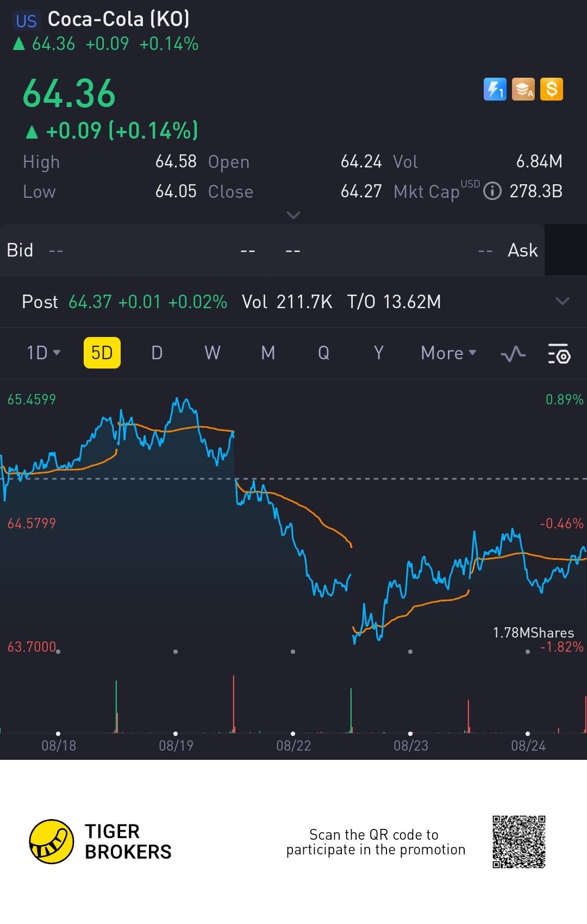The height and width of the screenshot is (924, 587).
Task: Tap the 65.4599 chart axis label
Action: coord(32,399)
